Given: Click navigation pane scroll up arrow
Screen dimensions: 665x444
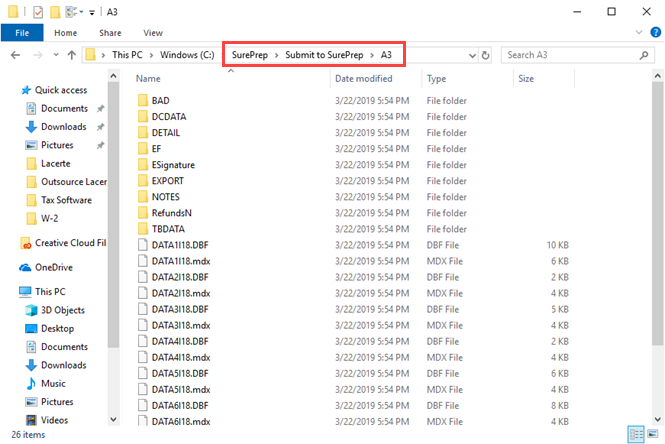Looking at the screenshot, I should 113,76.
